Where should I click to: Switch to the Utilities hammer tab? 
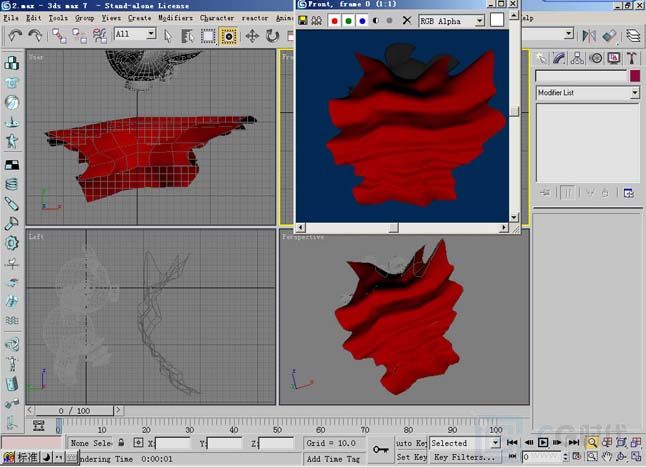[x=632, y=58]
